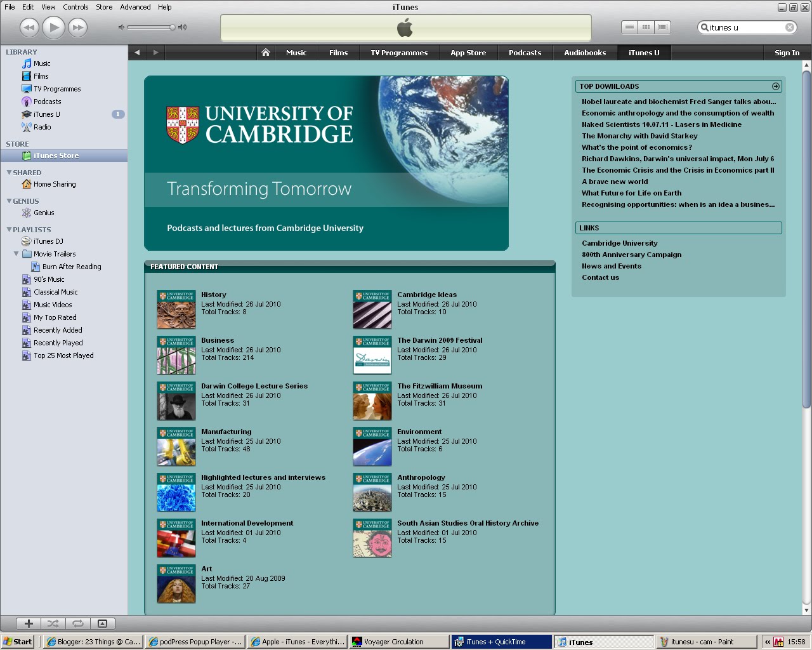The height and width of the screenshot is (650, 812).
Task: Open the Cambridge University link
Action: [620, 243]
